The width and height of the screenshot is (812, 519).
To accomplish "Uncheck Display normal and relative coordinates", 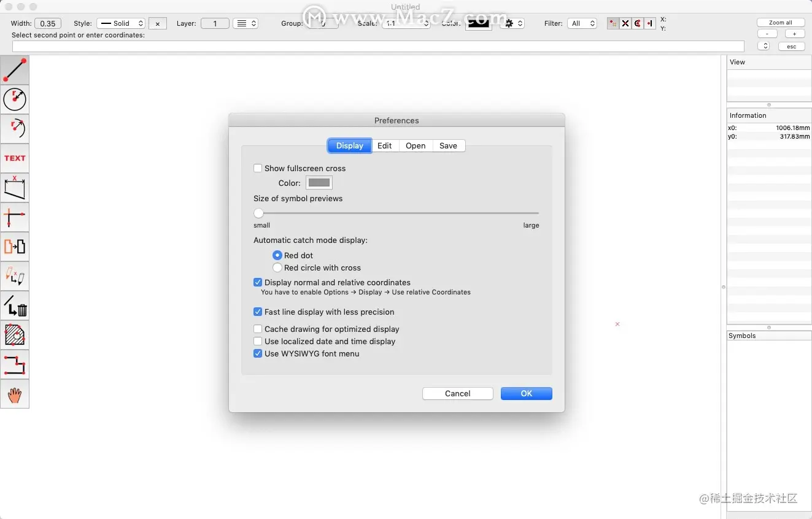I will tap(258, 282).
